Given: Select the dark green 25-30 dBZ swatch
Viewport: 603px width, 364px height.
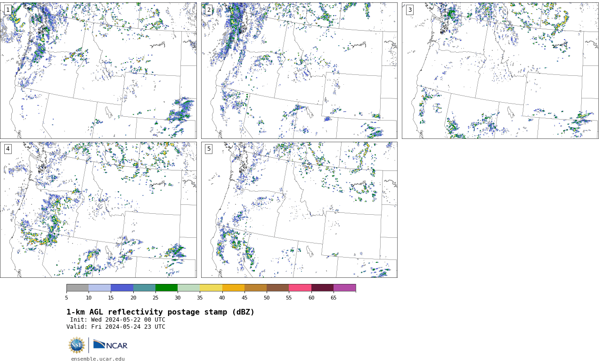Looking at the screenshot, I should [166, 288].
